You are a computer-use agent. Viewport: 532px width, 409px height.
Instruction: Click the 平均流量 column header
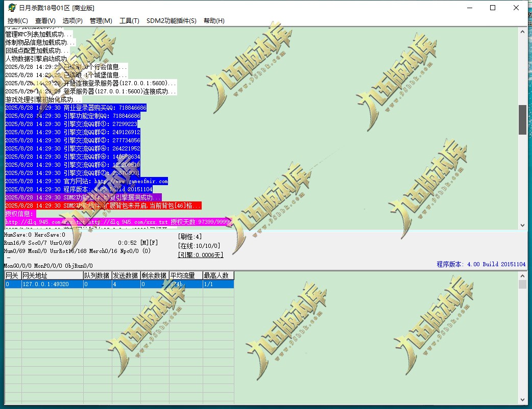[186, 275]
